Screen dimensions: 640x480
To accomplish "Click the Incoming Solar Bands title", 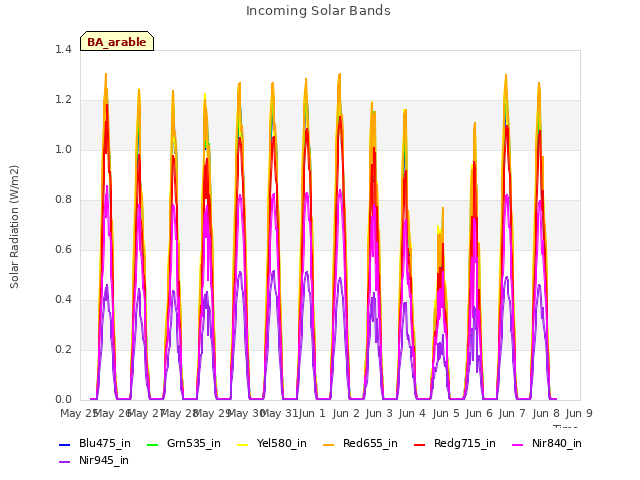I will 318,11.
